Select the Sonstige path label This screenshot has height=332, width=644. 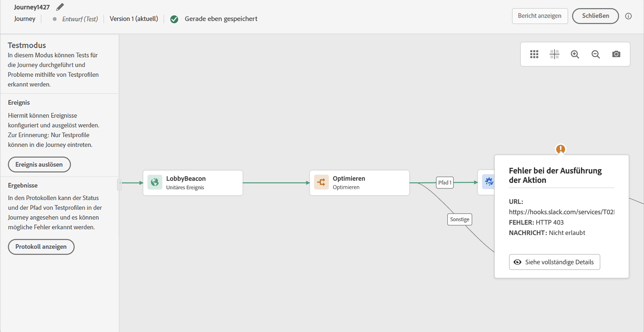click(459, 219)
